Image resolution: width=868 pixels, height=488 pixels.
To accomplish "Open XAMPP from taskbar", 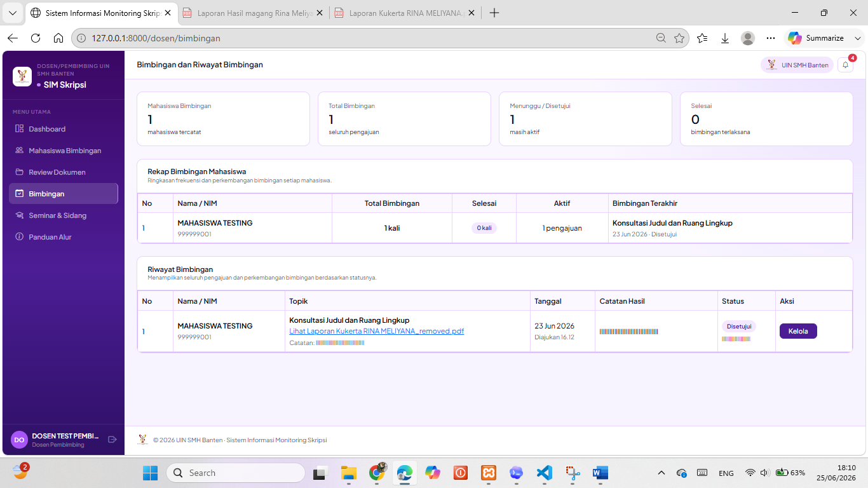I will coord(489,473).
